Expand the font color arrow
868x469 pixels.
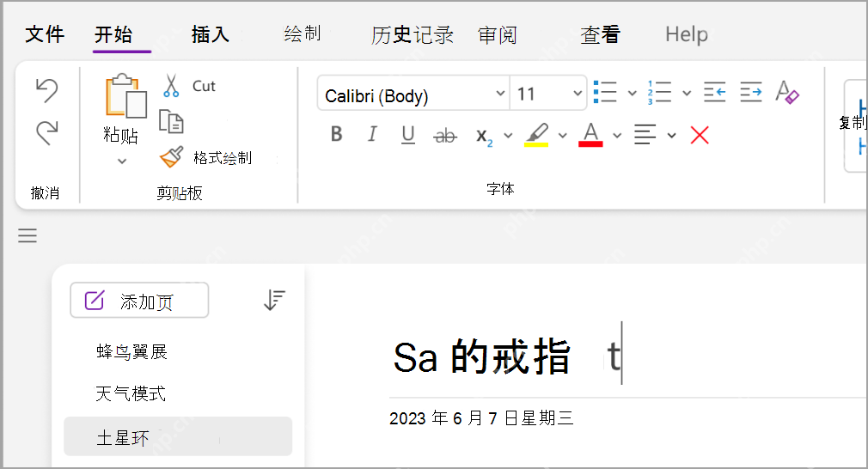(617, 135)
